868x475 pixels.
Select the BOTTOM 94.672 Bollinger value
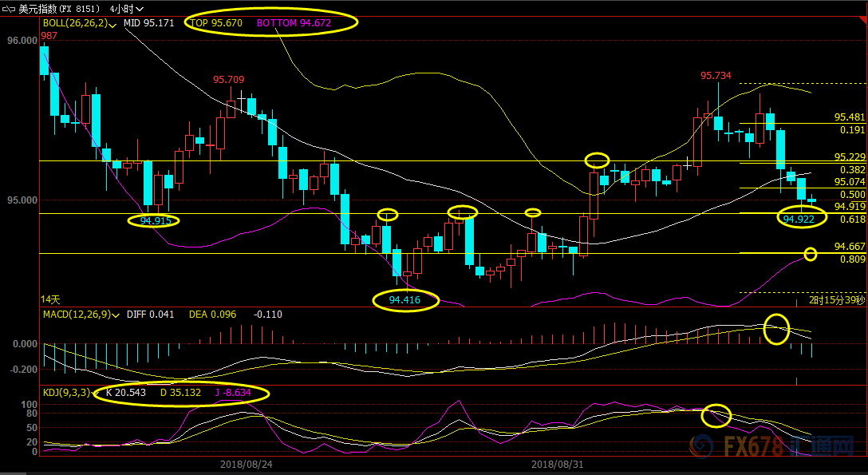[294, 23]
